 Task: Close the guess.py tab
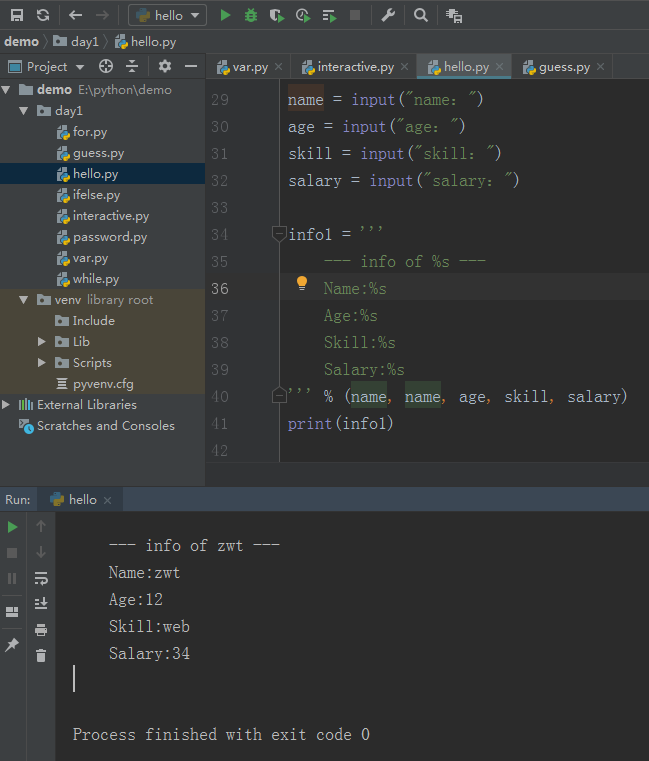click(600, 66)
